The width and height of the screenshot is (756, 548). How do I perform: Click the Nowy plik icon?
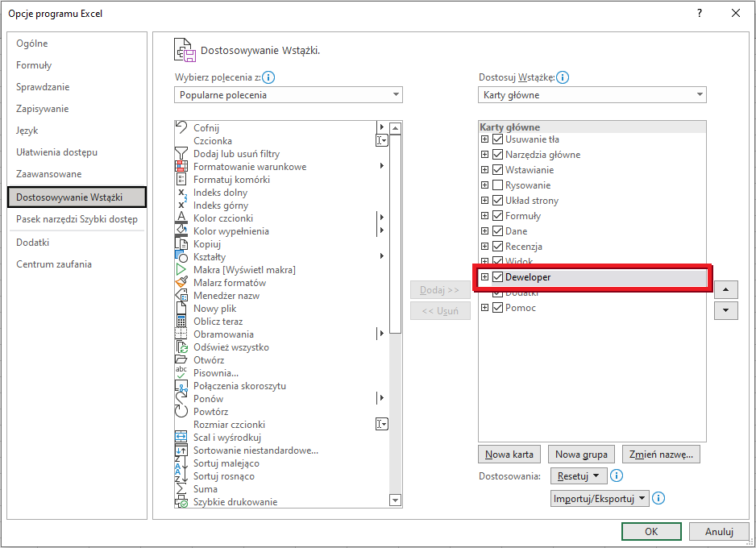(x=181, y=309)
